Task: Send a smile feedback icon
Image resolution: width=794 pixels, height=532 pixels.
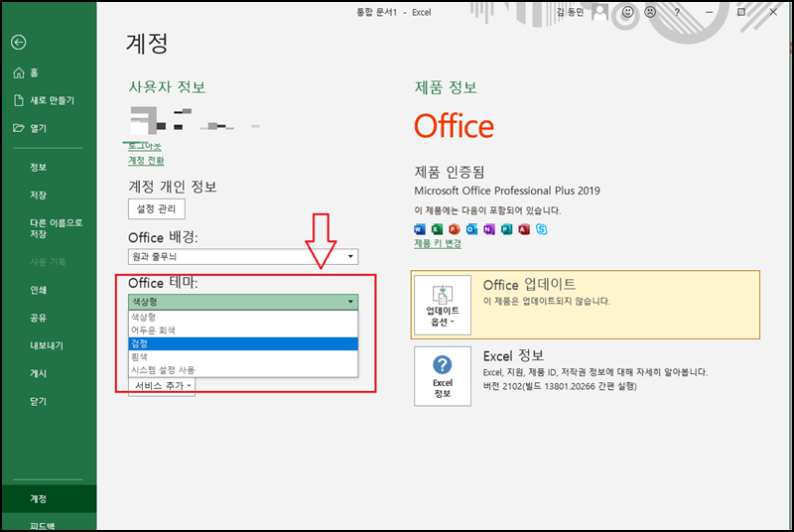Action: click(627, 12)
